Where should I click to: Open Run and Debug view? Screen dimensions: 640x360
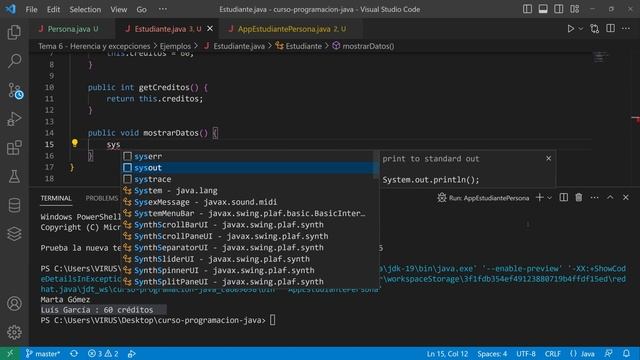pos(14,119)
